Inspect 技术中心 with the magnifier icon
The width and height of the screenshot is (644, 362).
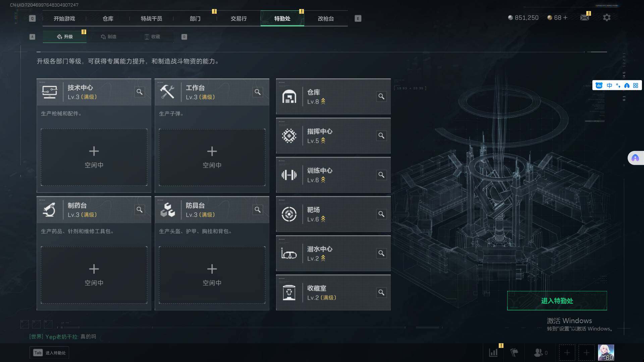(140, 92)
